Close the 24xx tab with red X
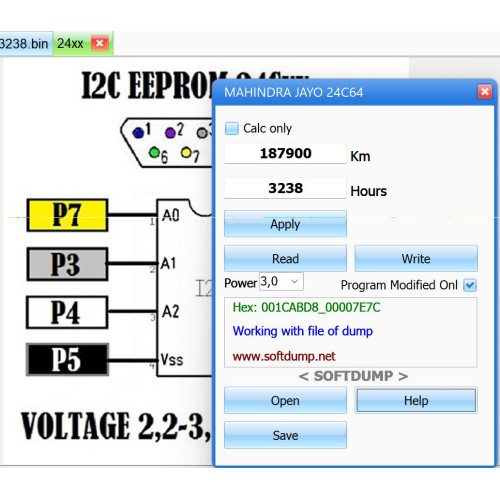Image resolution: width=500 pixels, height=500 pixels. tap(99, 43)
